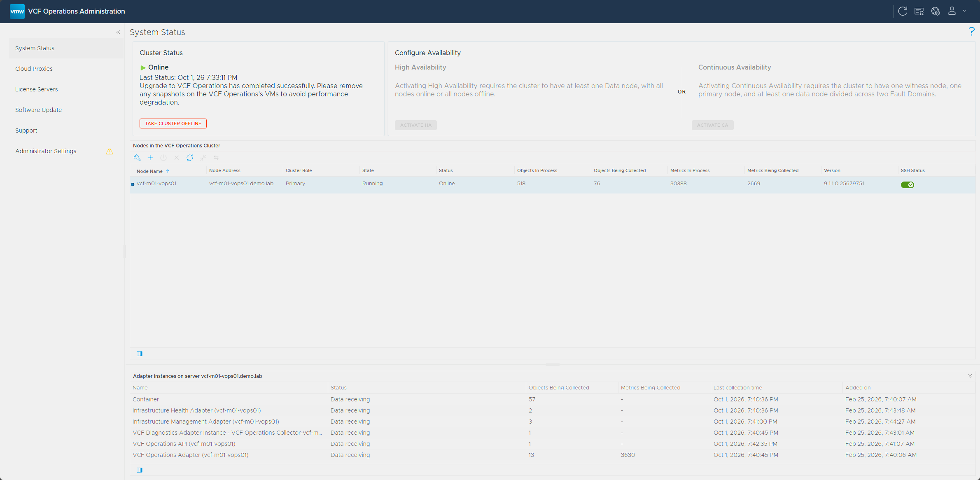The image size is (980, 480).
Task: Click the ACTIVATE HA button
Action: click(x=416, y=125)
